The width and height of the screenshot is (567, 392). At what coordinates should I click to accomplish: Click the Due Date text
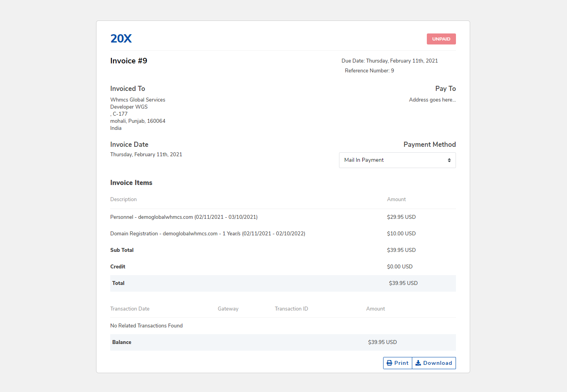pyautogui.click(x=389, y=61)
